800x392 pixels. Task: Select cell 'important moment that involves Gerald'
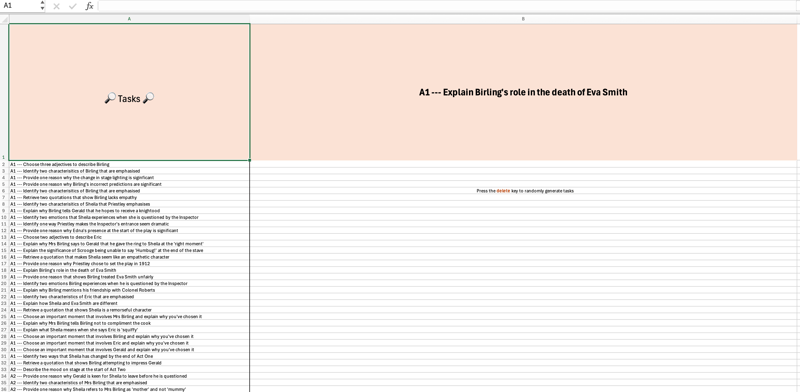129,350
